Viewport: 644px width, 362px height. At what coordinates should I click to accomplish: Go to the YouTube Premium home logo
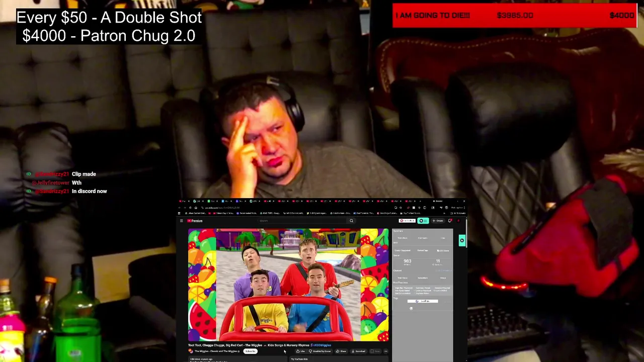[195, 221]
